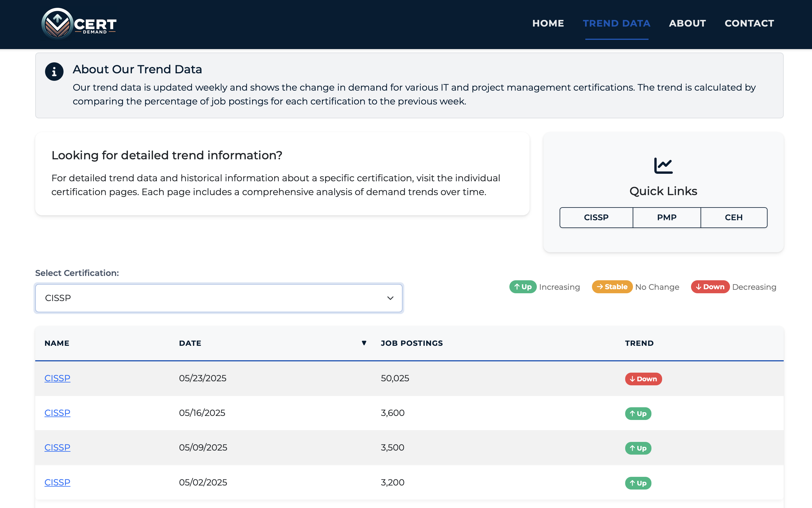This screenshot has height=508, width=812.
Task: Go to the Home page
Action: click(548, 23)
